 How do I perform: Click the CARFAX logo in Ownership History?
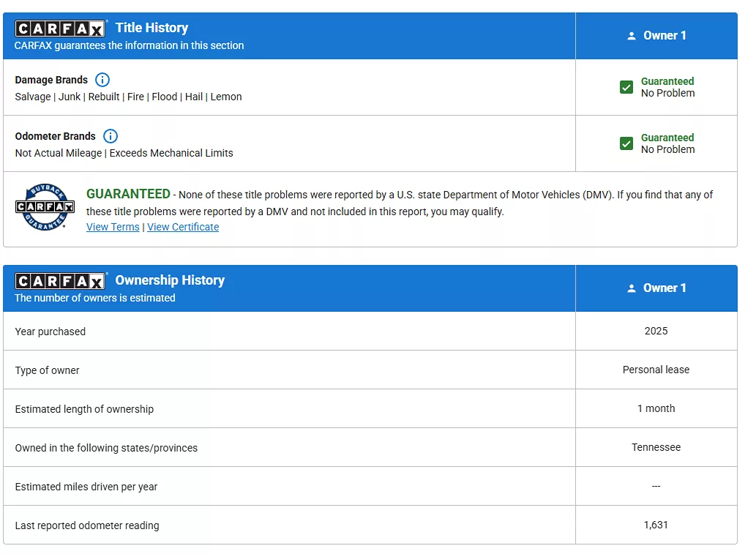click(x=61, y=281)
